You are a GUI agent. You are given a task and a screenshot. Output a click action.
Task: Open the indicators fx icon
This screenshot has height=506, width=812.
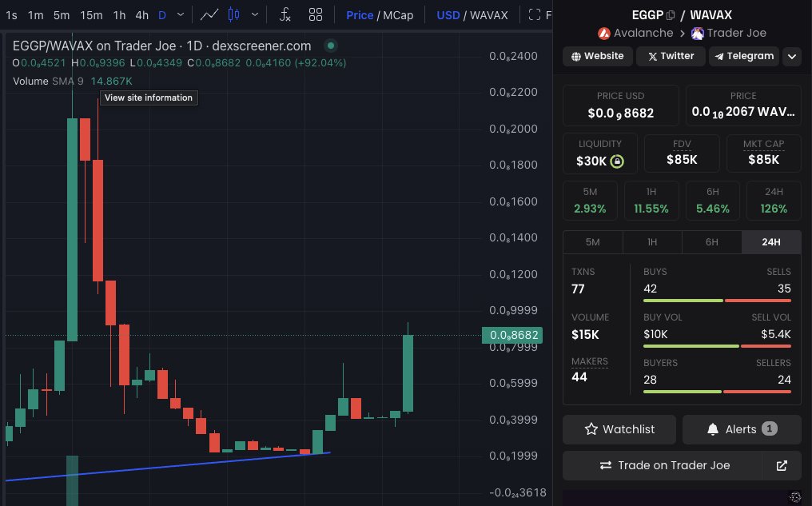pyautogui.click(x=285, y=15)
